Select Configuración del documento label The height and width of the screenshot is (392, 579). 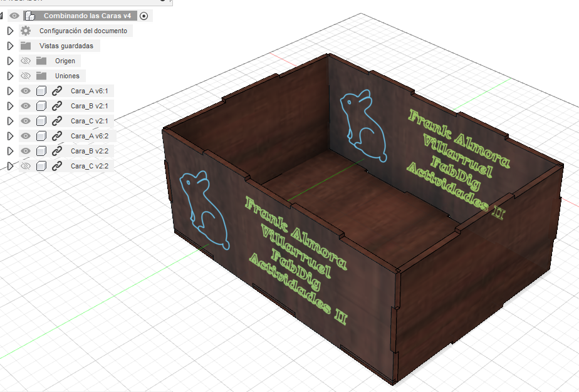[x=83, y=31]
